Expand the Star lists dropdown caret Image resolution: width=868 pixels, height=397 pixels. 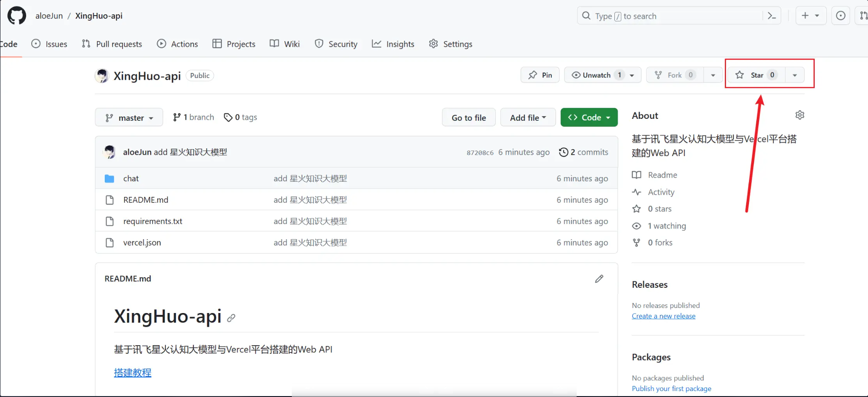click(x=794, y=75)
